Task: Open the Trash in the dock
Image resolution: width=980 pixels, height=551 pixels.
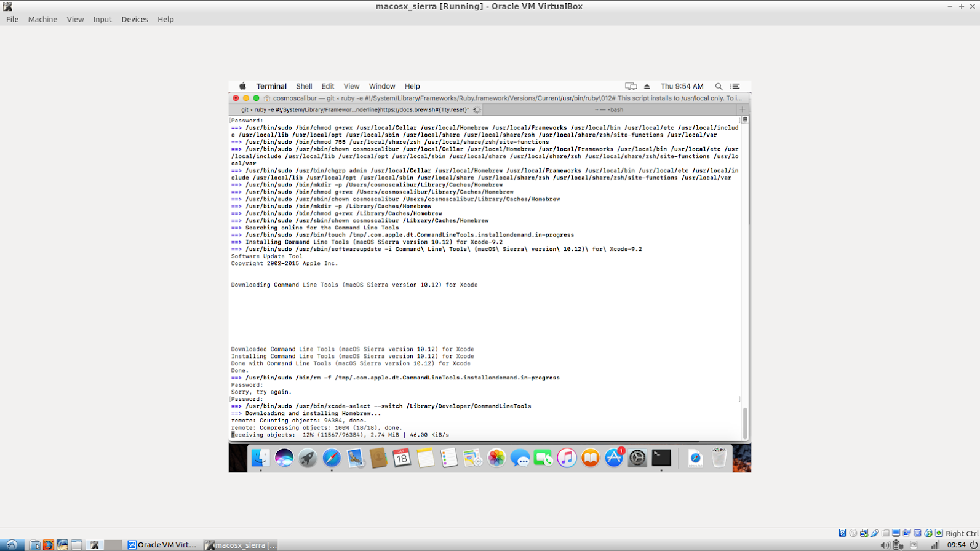Action: [719, 458]
